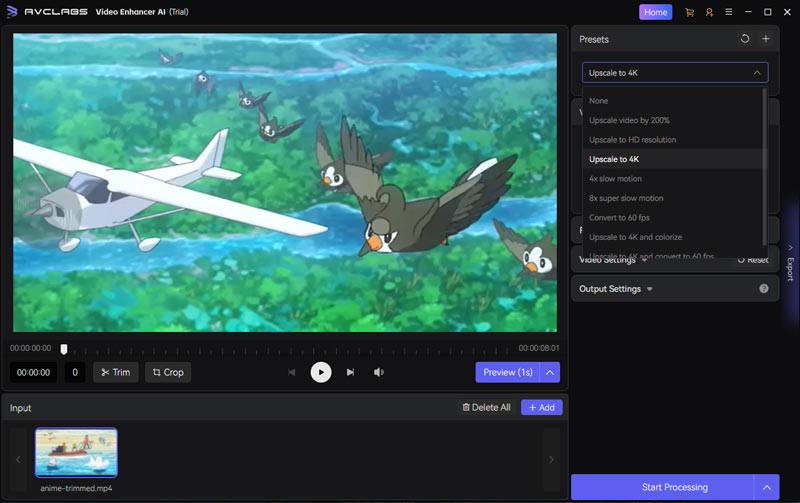Image resolution: width=800 pixels, height=503 pixels.
Task: Open the Crop tool
Action: [167, 372]
